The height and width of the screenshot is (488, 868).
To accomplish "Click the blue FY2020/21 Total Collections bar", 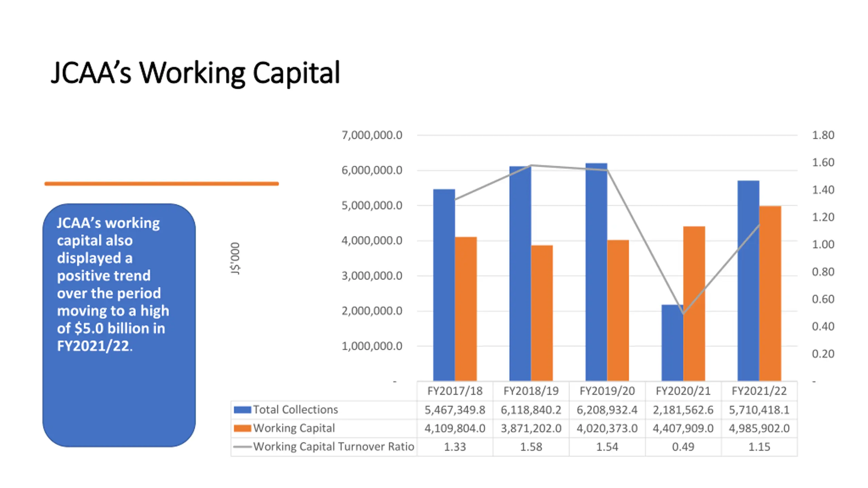I will coord(672,343).
